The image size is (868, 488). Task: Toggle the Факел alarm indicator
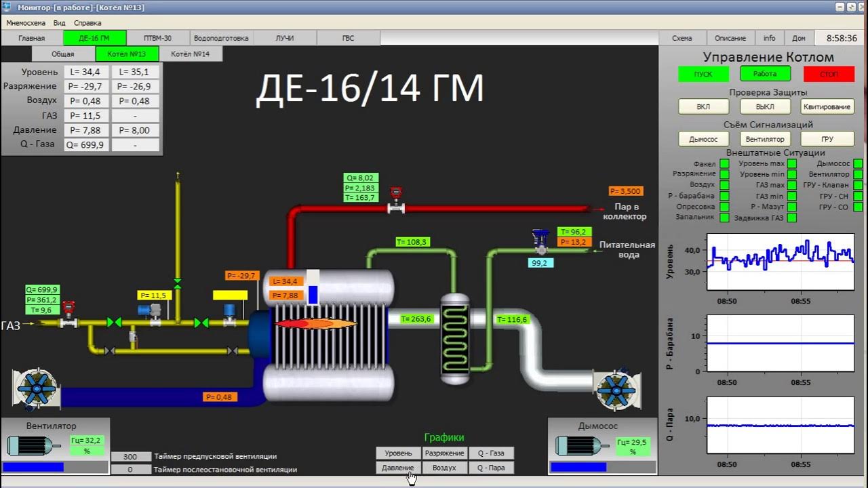724,163
